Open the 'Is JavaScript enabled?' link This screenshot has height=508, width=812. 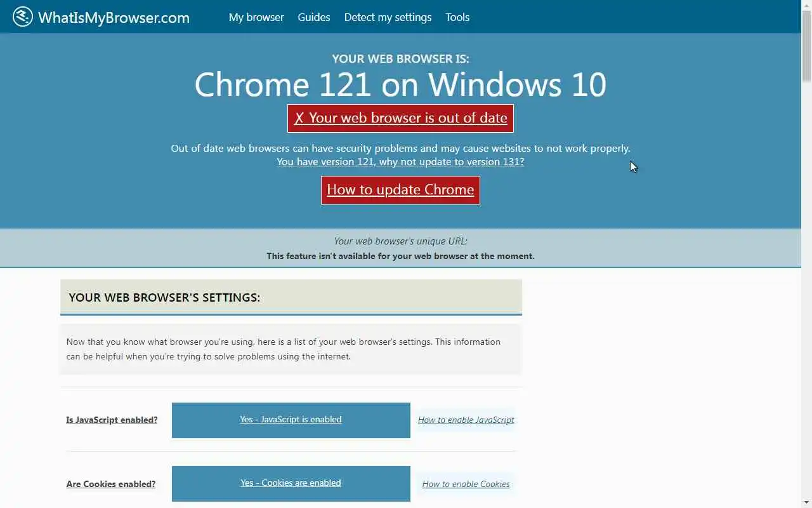[112, 420]
